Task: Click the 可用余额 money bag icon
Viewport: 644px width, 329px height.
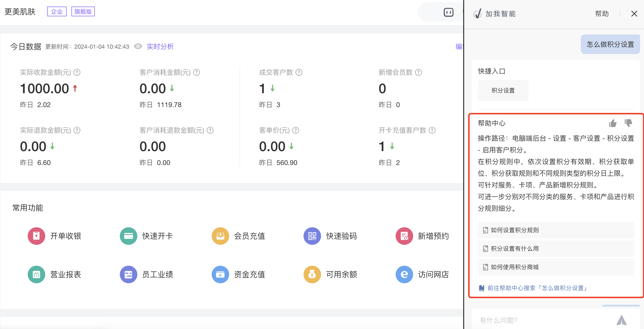Action: click(x=312, y=274)
